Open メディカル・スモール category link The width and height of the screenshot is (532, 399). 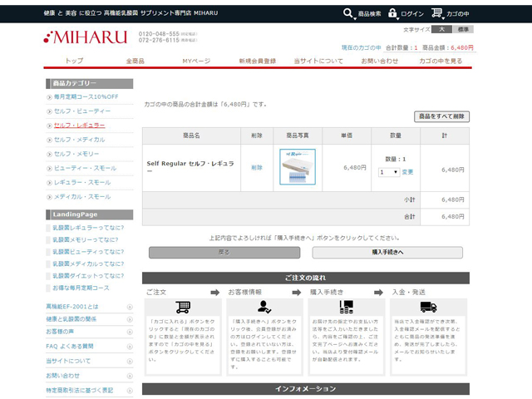(82, 197)
